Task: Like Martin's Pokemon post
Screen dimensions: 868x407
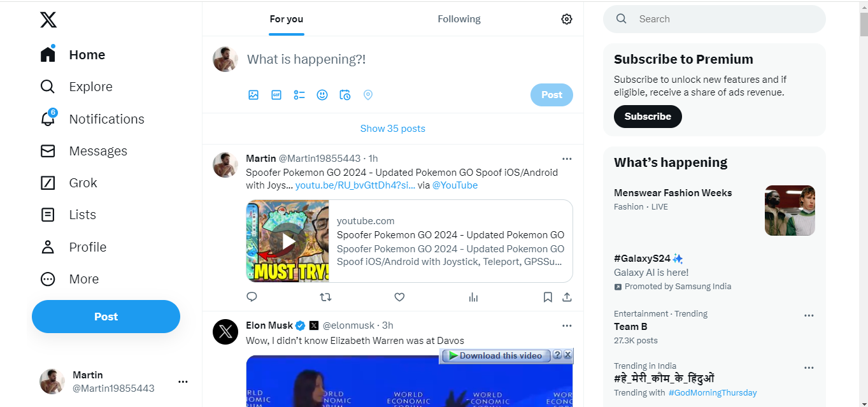Action: (399, 297)
